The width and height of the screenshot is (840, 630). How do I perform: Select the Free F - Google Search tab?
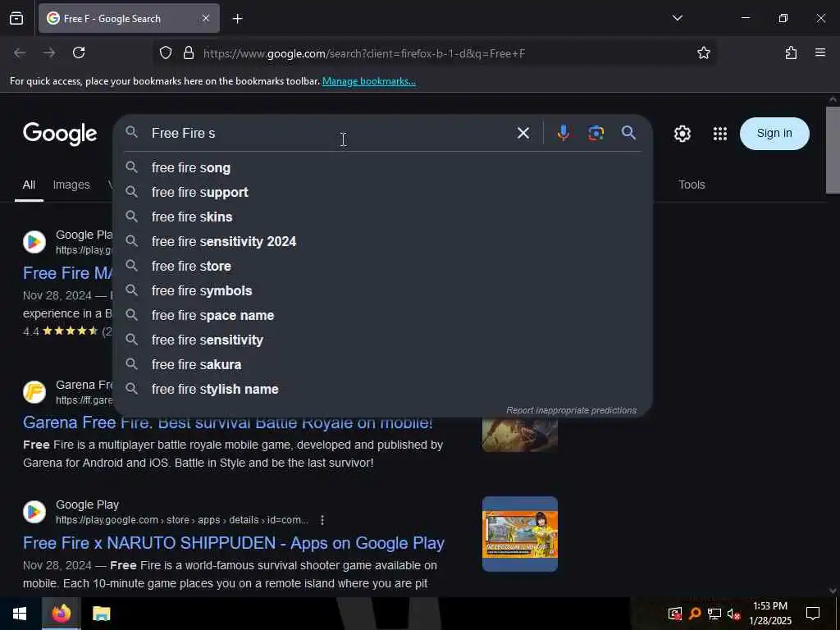129,18
